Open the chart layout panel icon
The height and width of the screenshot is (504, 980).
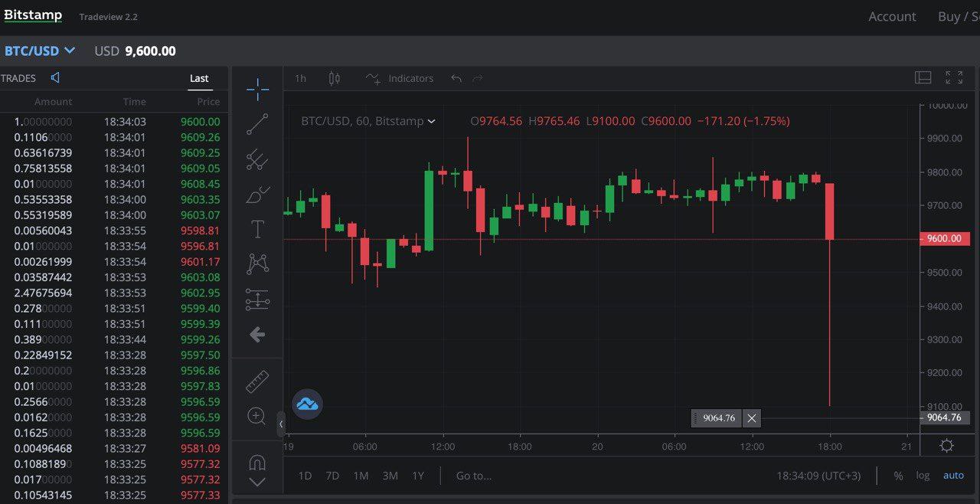pos(923,77)
